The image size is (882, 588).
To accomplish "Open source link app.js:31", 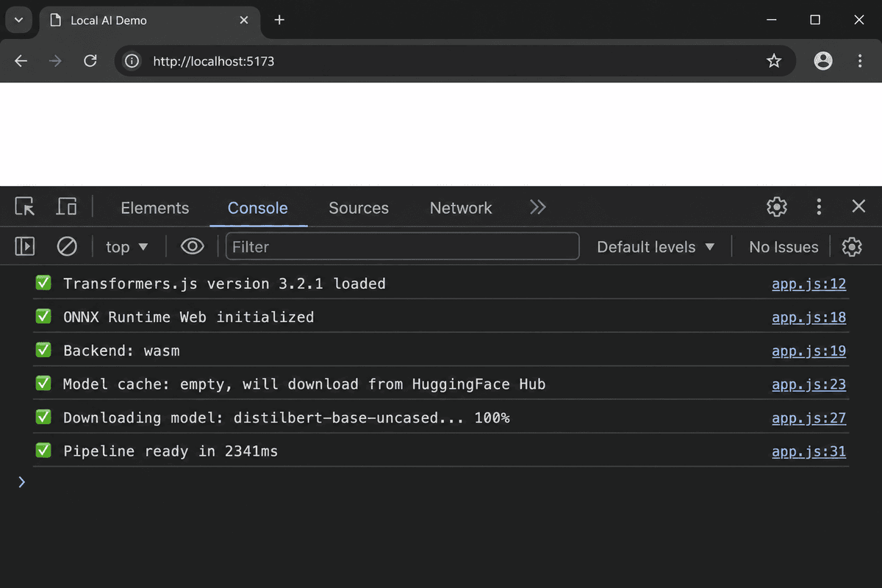I will pyautogui.click(x=808, y=451).
